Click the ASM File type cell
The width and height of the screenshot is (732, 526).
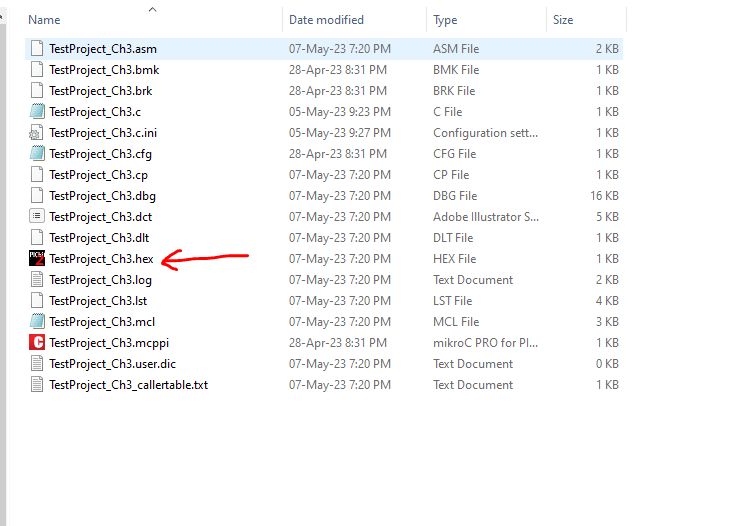coord(456,49)
